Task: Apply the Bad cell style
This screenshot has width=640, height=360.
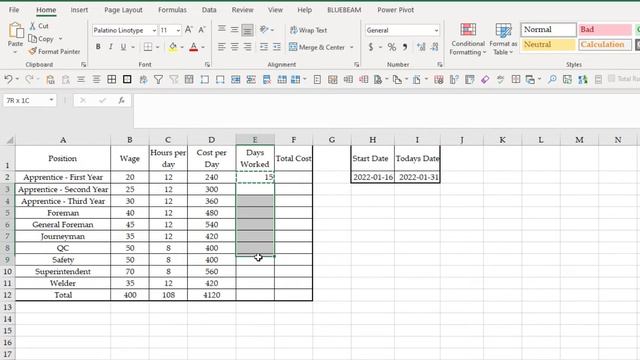Action: 605,29
